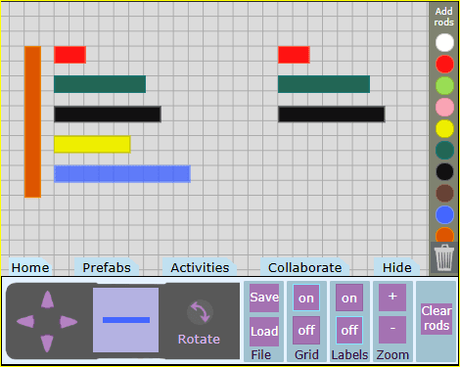Add a red rod from the palette
This screenshot has height=367, width=460.
pyautogui.click(x=444, y=64)
